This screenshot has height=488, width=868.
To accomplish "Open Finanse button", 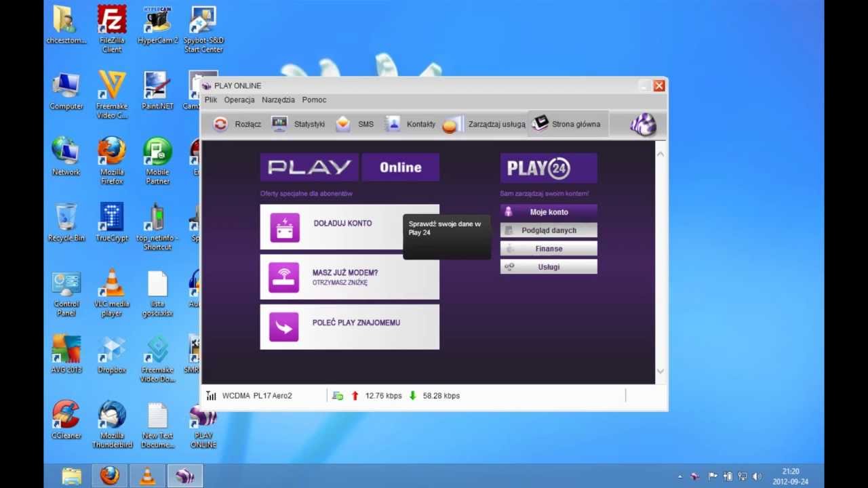I will [x=549, y=249].
